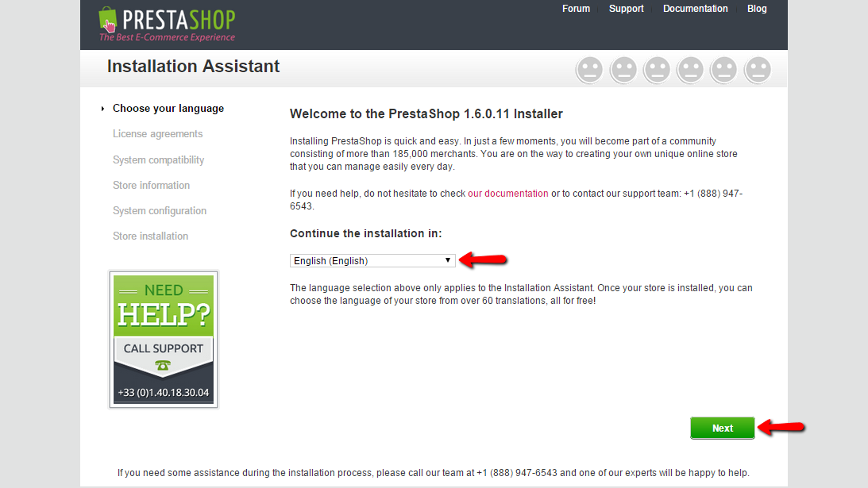Open the Forum menu link
Image resolution: width=868 pixels, height=488 pixels.
click(x=577, y=9)
